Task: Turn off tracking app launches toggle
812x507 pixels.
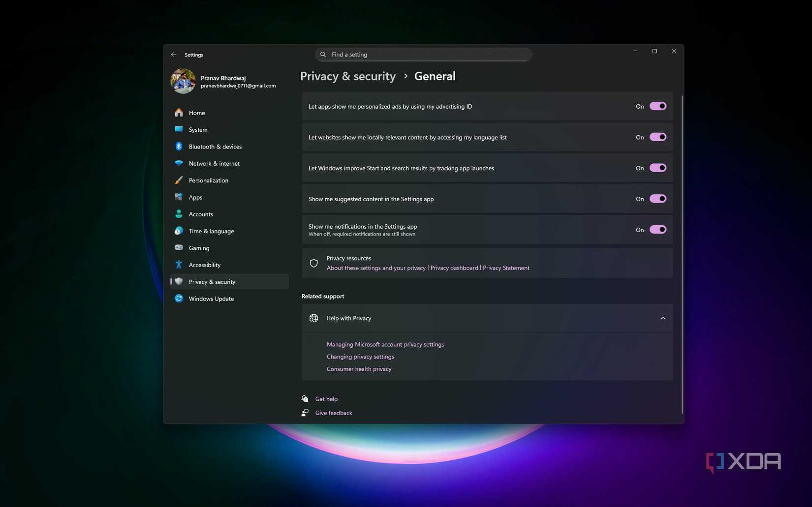Action: (657, 168)
